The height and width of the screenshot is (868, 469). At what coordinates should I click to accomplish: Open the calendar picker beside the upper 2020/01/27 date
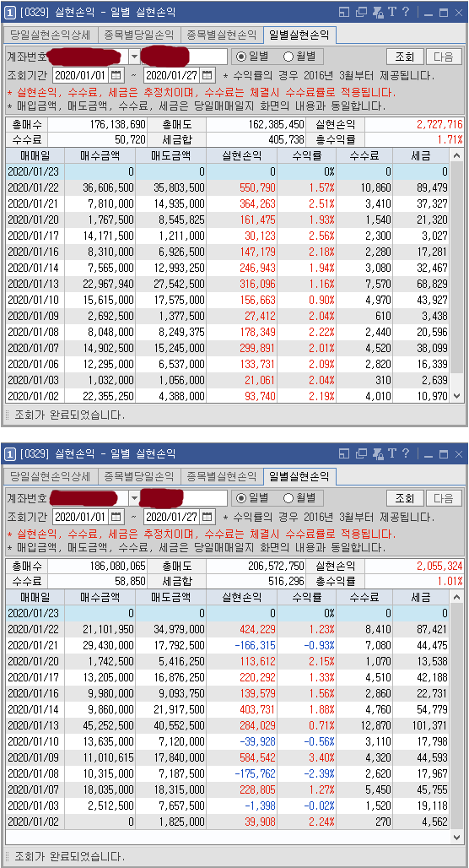(x=207, y=75)
